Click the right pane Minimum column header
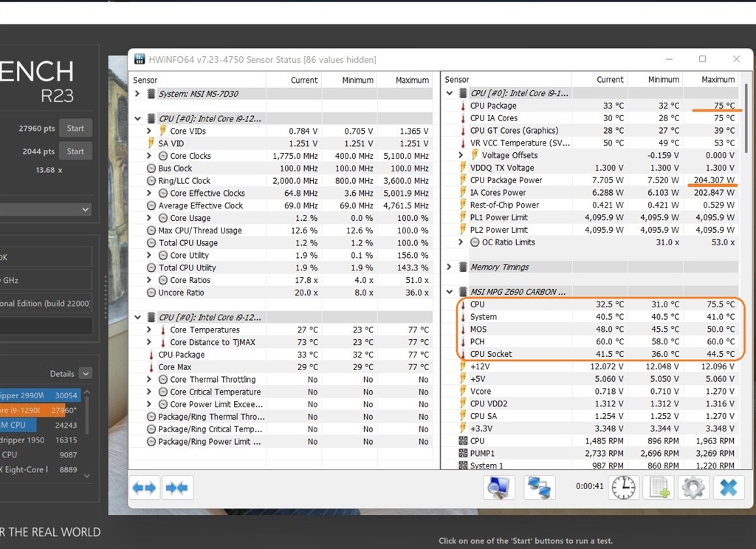This screenshot has height=549, width=756. pos(664,80)
